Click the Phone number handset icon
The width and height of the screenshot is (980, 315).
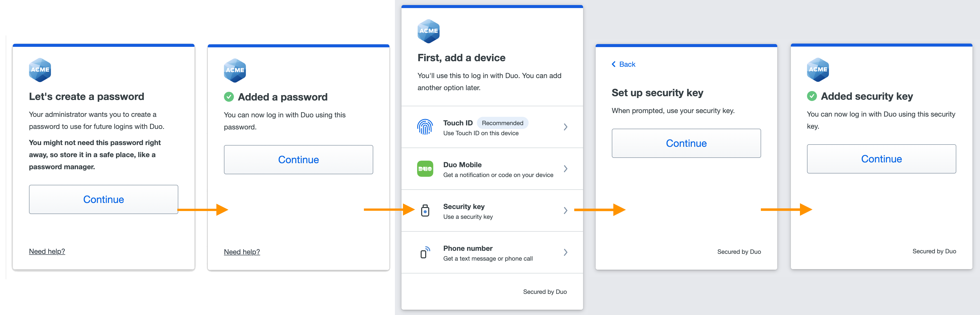click(425, 252)
